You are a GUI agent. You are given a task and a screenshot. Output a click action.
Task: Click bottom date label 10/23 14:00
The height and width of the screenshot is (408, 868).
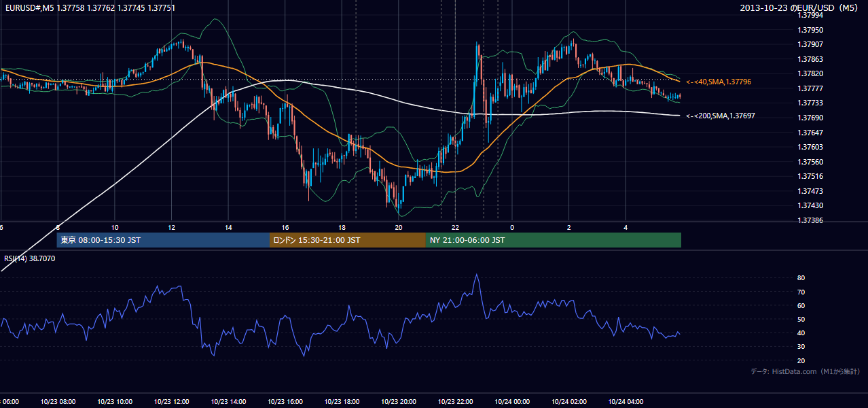[228, 402]
